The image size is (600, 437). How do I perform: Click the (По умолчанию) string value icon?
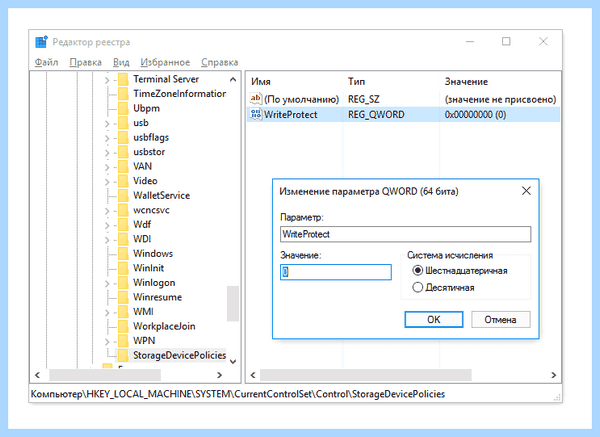[x=256, y=99]
